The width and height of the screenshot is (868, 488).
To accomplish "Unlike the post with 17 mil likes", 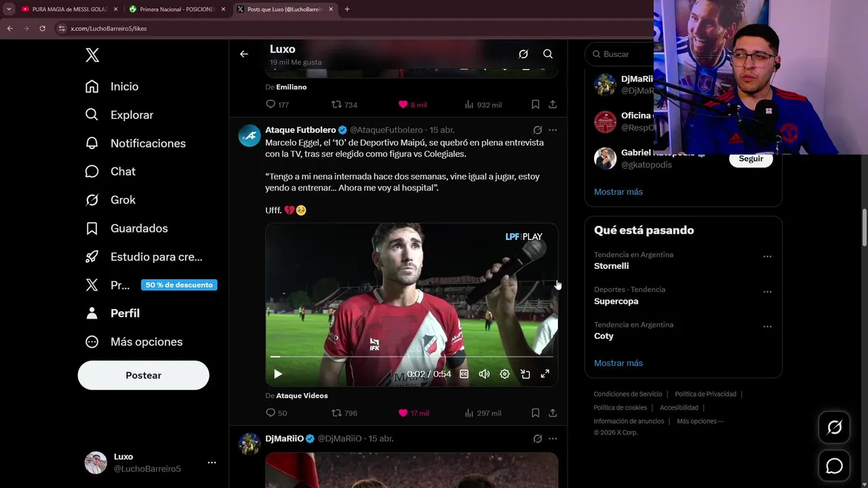I will click(414, 413).
